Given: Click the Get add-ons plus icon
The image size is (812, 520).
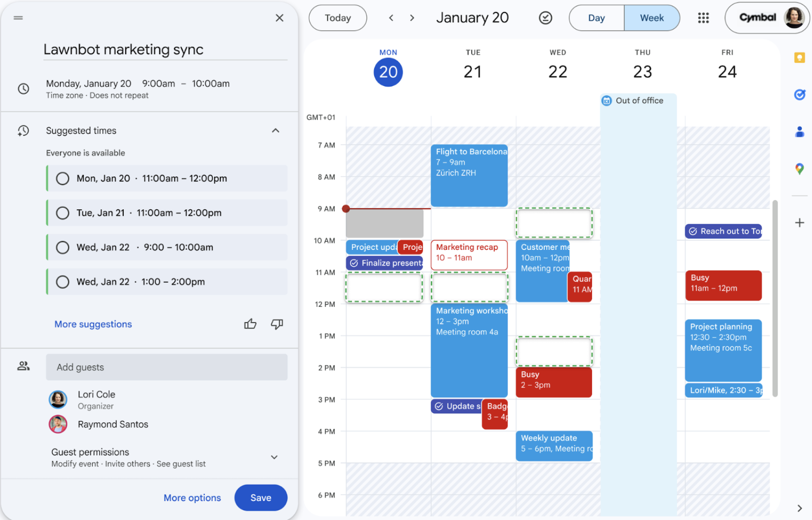Looking at the screenshot, I should [x=799, y=223].
